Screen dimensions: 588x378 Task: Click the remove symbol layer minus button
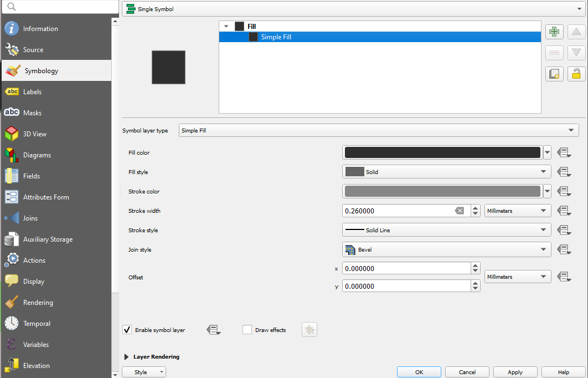tap(554, 53)
